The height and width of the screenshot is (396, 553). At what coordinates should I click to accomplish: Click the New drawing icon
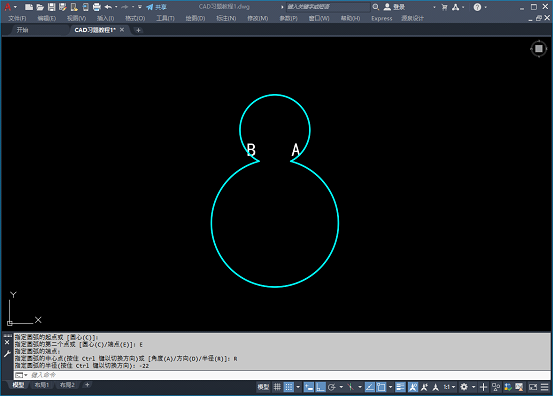(29, 7)
